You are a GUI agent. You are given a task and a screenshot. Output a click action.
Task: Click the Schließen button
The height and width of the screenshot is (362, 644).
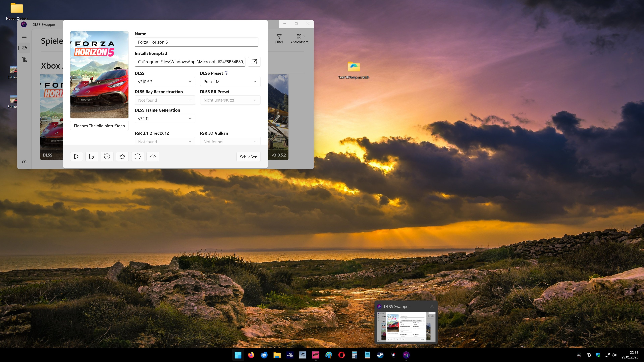click(248, 157)
